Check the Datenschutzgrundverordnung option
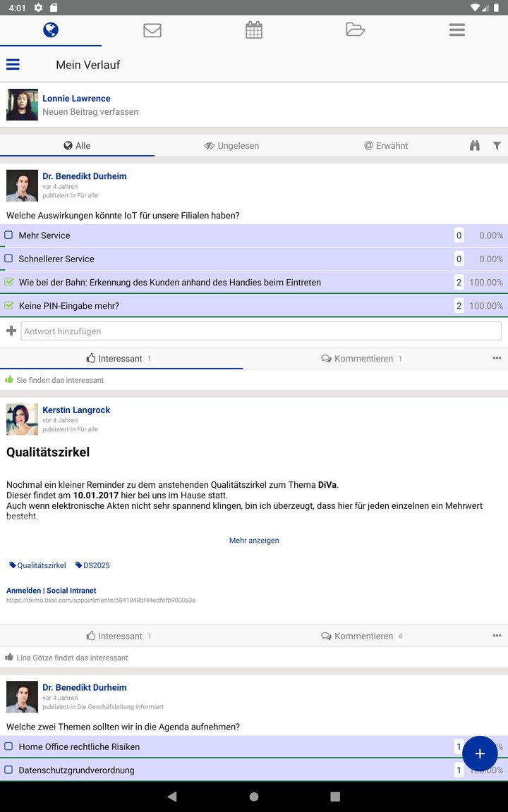 click(x=8, y=770)
